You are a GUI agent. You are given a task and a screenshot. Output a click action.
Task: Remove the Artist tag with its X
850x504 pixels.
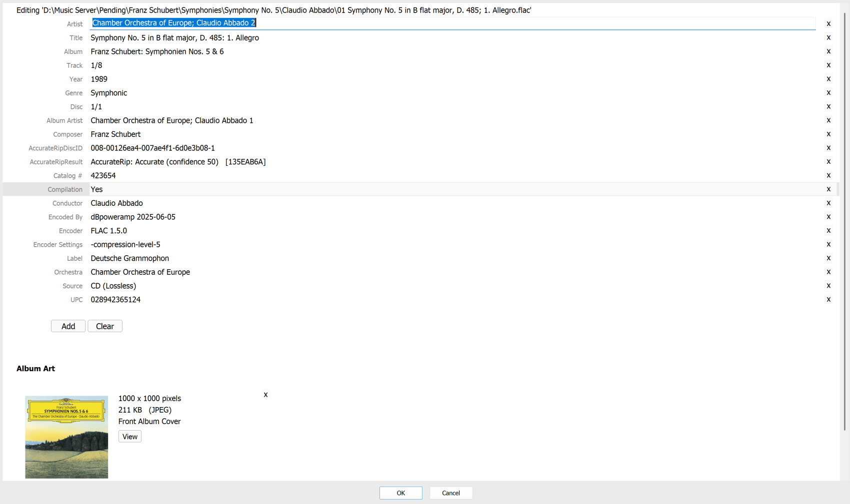pyautogui.click(x=828, y=24)
